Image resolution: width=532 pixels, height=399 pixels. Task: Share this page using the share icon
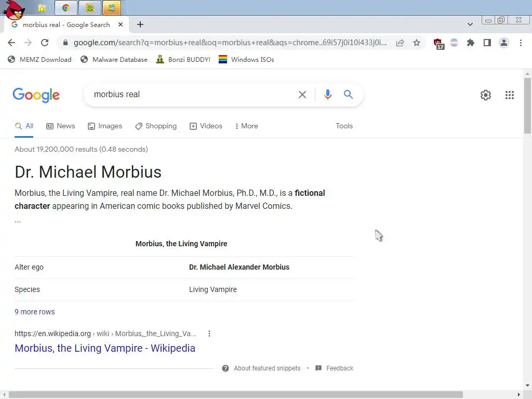(x=400, y=43)
